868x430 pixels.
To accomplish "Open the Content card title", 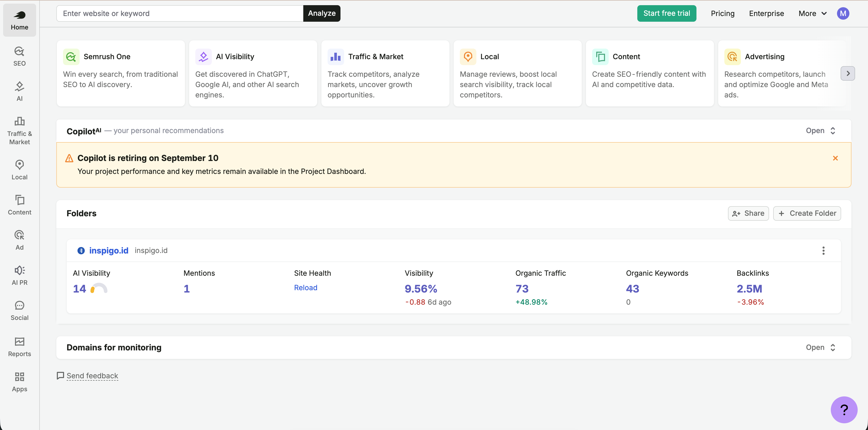I will (626, 57).
